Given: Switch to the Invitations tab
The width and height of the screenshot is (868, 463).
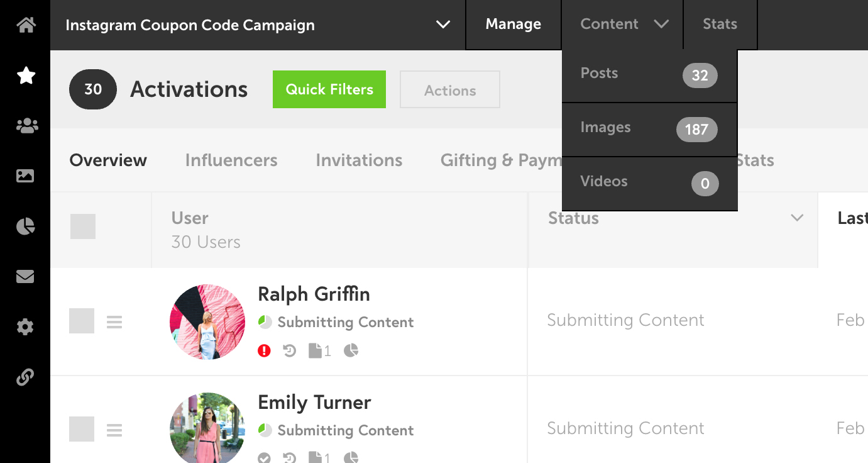Looking at the screenshot, I should click(x=359, y=160).
